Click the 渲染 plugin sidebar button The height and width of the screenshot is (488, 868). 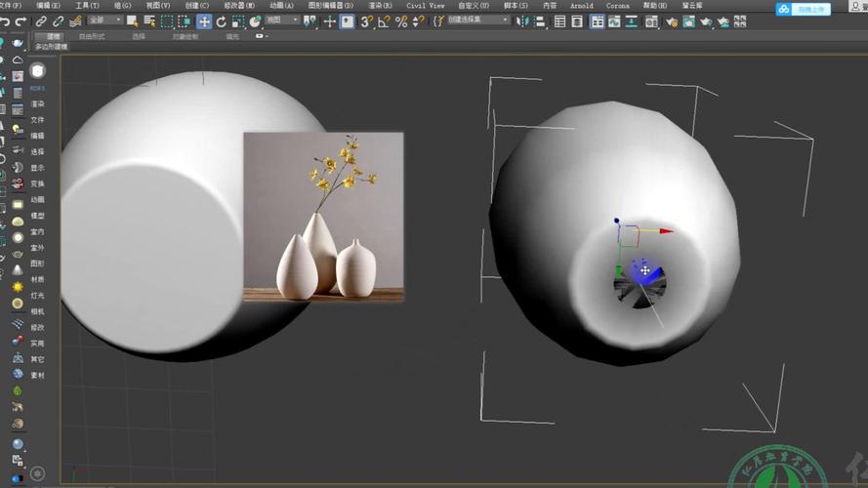(x=37, y=104)
